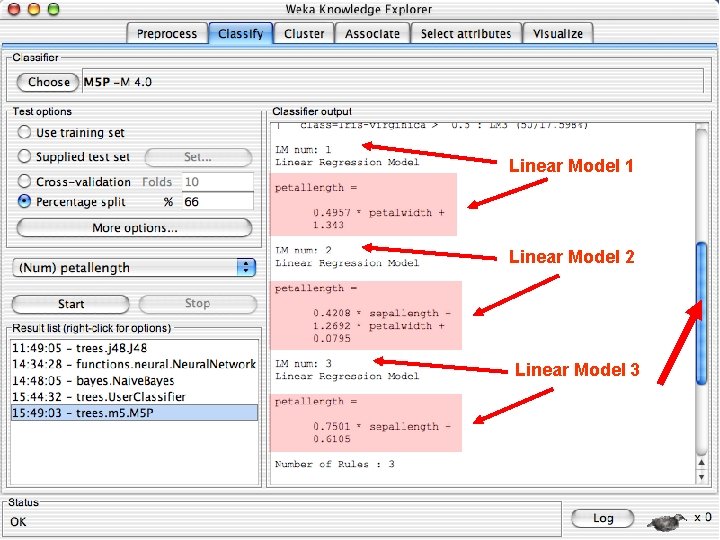This screenshot has width=720, height=540.
Task: Click the 'LM num: 2' output line
Action: pos(303,250)
